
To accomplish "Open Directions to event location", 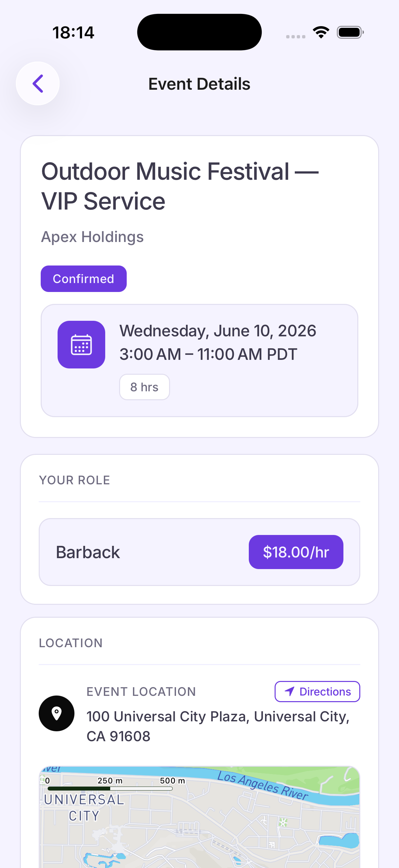I will pyautogui.click(x=317, y=692).
